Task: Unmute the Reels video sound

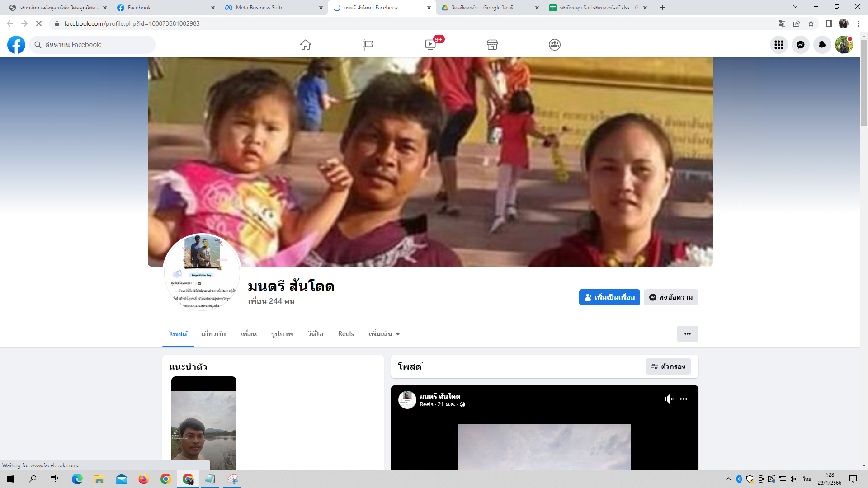Action: (x=669, y=399)
